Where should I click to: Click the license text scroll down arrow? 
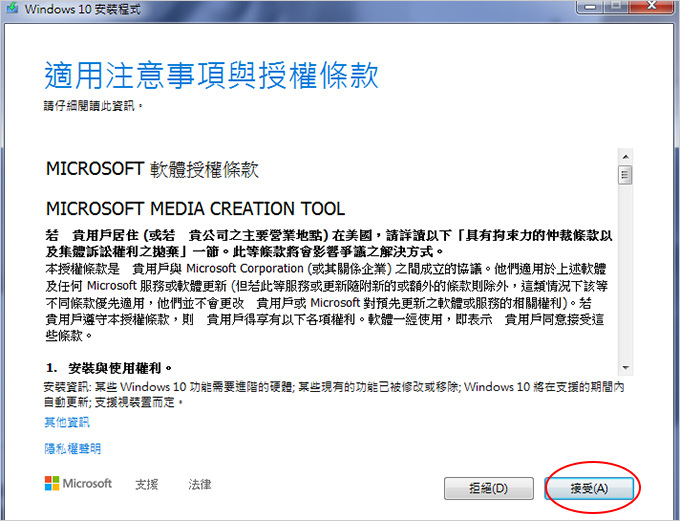click(x=625, y=367)
